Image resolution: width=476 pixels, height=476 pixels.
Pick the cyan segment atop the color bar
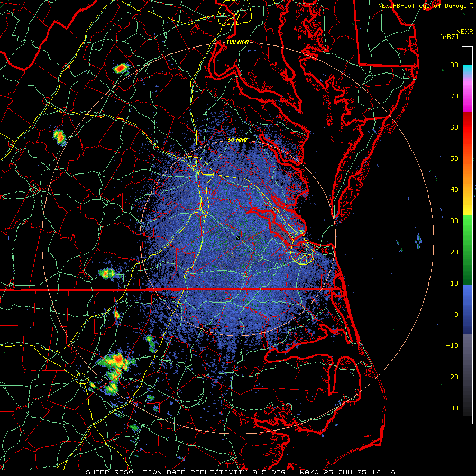pyautogui.click(x=467, y=69)
